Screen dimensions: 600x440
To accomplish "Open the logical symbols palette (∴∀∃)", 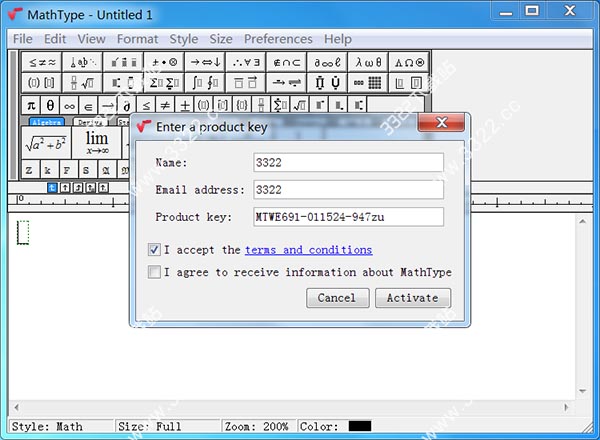I will tap(246, 62).
